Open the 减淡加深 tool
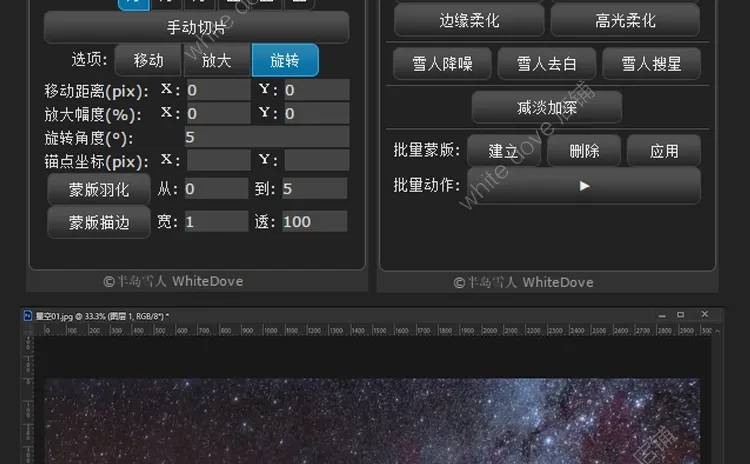The image size is (750, 464). pyautogui.click(x=547, y=107)
